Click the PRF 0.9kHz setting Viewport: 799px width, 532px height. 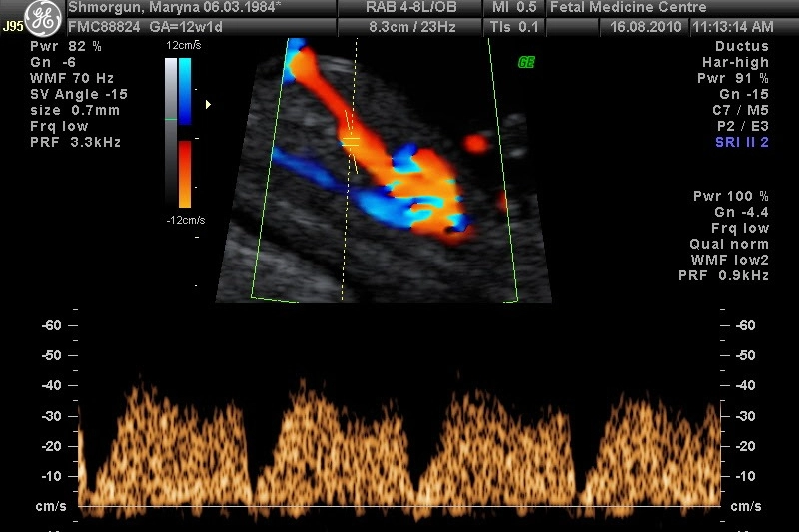[x=723, y=275]
